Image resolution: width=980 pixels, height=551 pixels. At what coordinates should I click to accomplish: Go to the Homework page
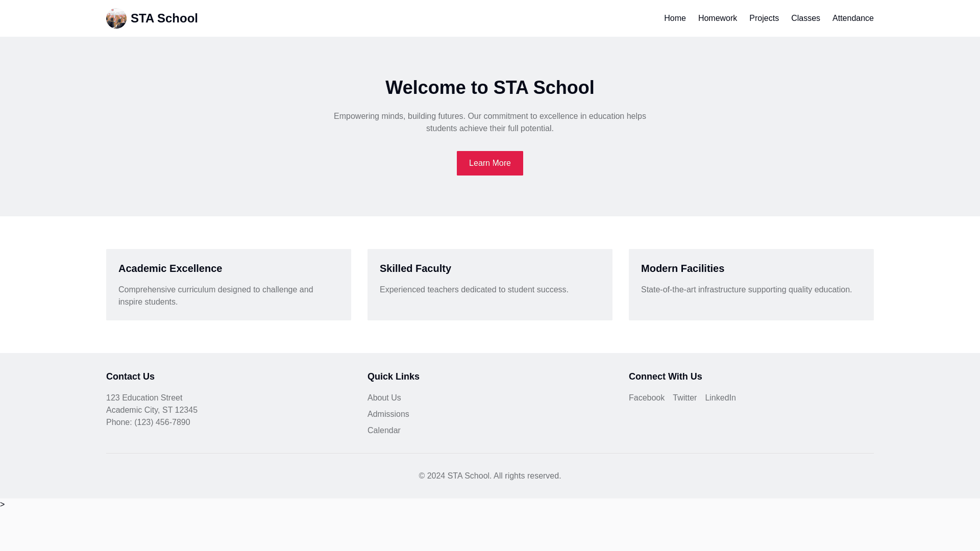tap(717, 18)
